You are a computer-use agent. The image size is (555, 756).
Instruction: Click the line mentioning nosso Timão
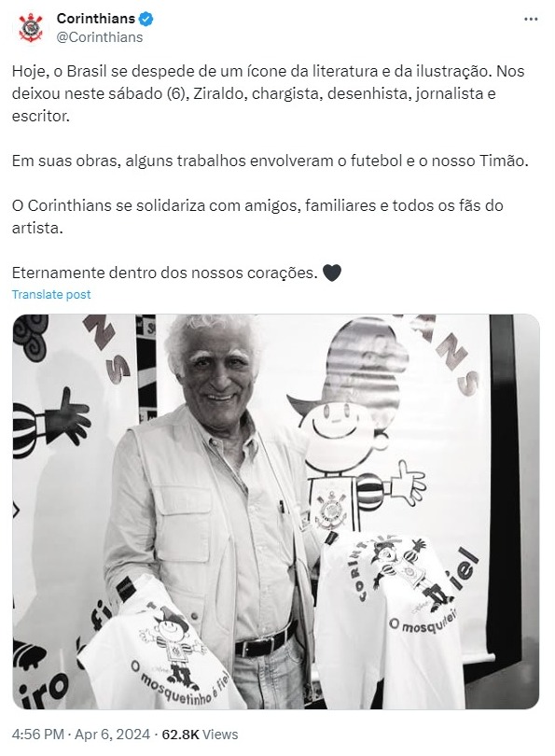pyautogui.click(x=271, y=161)
